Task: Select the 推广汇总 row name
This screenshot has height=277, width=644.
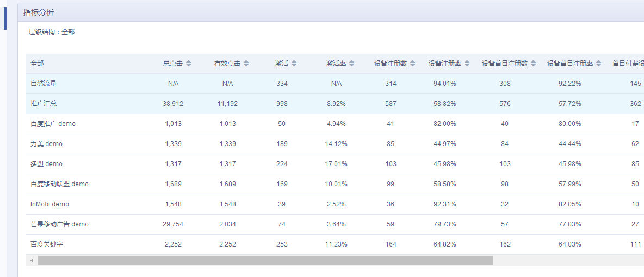Action: click(x=44, y=104)
